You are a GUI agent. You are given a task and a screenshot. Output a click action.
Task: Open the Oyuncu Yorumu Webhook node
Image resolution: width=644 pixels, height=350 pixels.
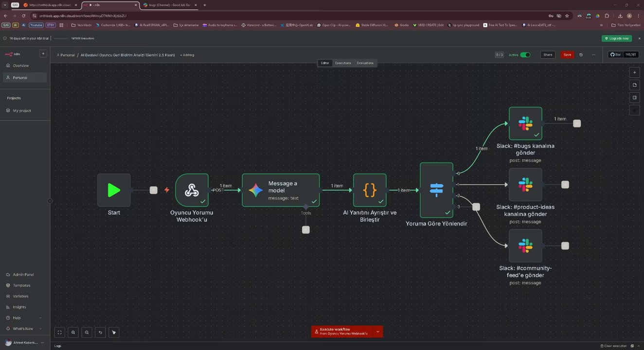coord(192,190)
